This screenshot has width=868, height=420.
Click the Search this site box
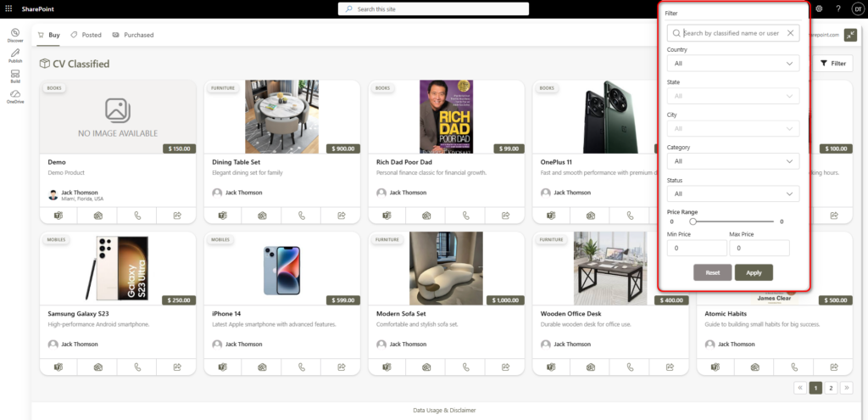pyautogui.click(x=433, y=8)
